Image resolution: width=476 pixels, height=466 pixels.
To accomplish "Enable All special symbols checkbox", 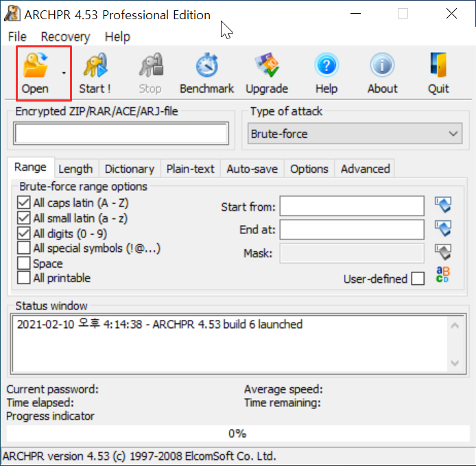I will tap(24, 248).
